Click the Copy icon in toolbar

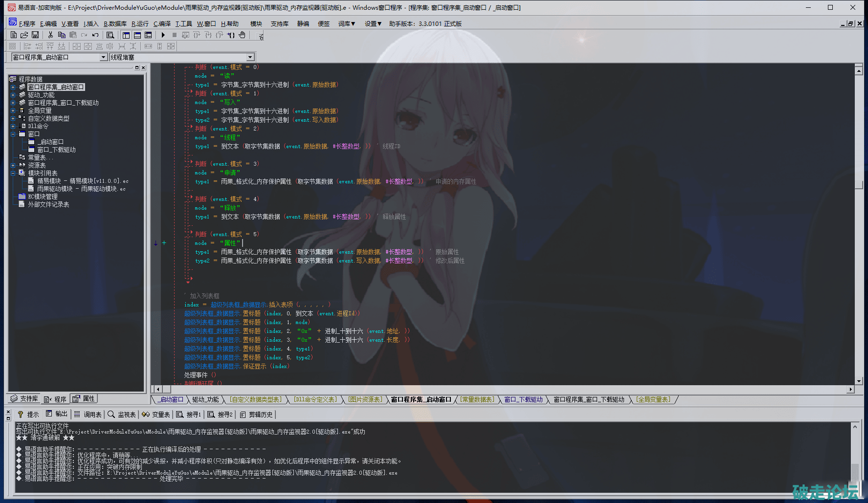[x=62, y=35]
